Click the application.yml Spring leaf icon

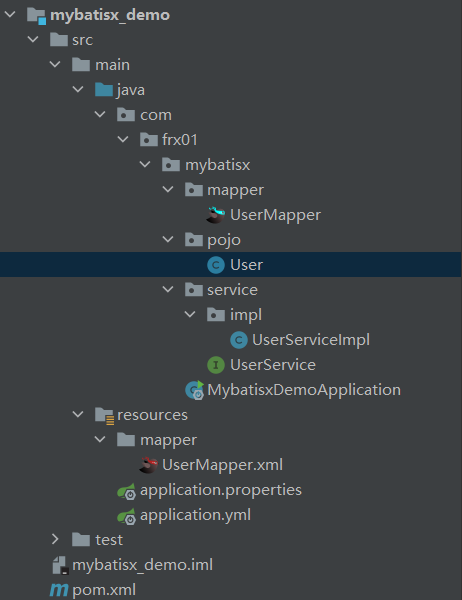pos(126,515)
